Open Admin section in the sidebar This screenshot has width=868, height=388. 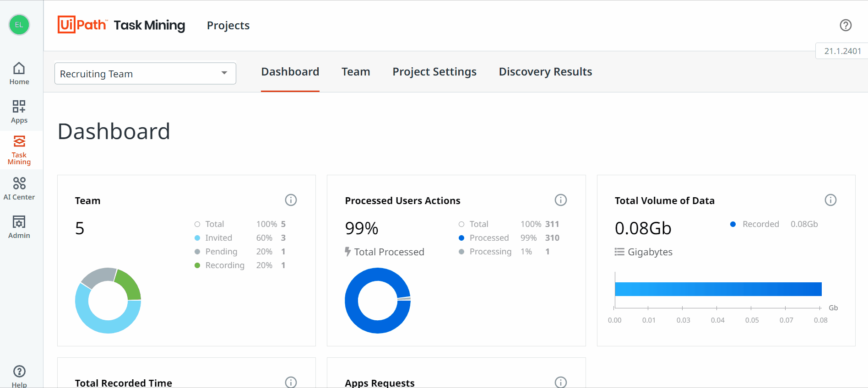(x=19, y=227)
